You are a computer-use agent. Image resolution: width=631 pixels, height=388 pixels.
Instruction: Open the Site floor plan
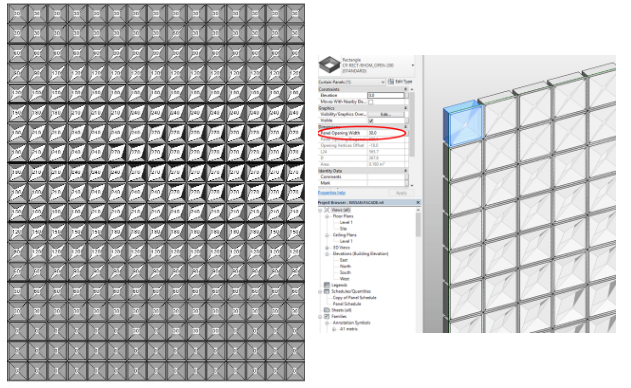point(343,229)
